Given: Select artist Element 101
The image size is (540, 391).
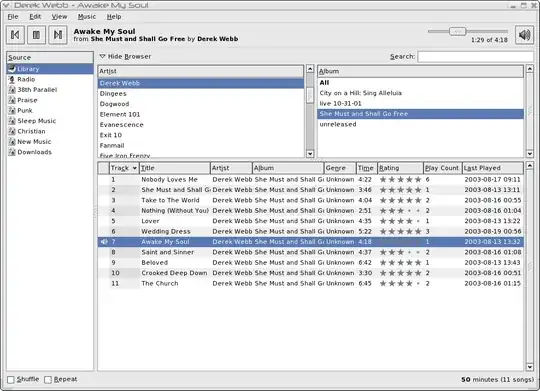Looking at the screenshot, I should (200, 114).
